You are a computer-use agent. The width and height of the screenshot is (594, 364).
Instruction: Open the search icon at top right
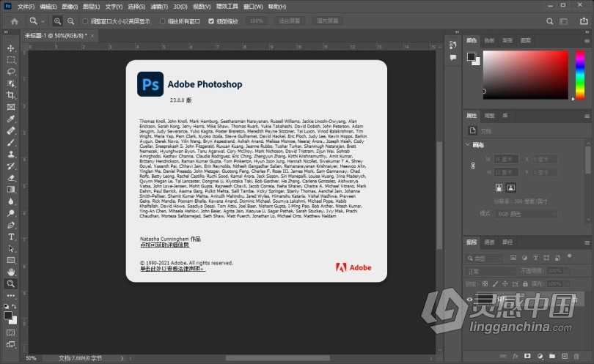pos(550,21)
